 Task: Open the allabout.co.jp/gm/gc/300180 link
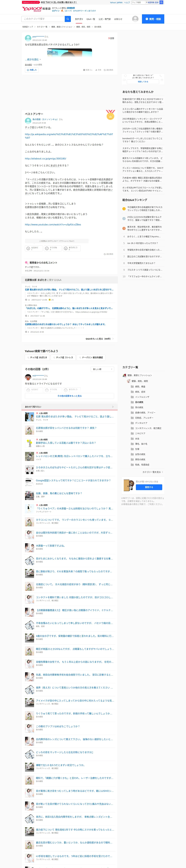click(46, 158)
